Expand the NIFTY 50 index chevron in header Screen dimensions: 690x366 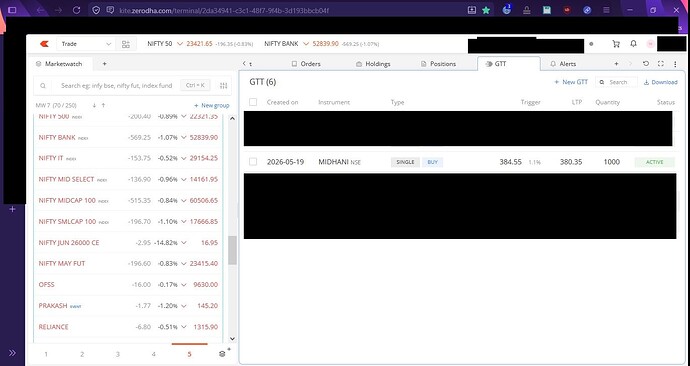(x=180, y=44)
